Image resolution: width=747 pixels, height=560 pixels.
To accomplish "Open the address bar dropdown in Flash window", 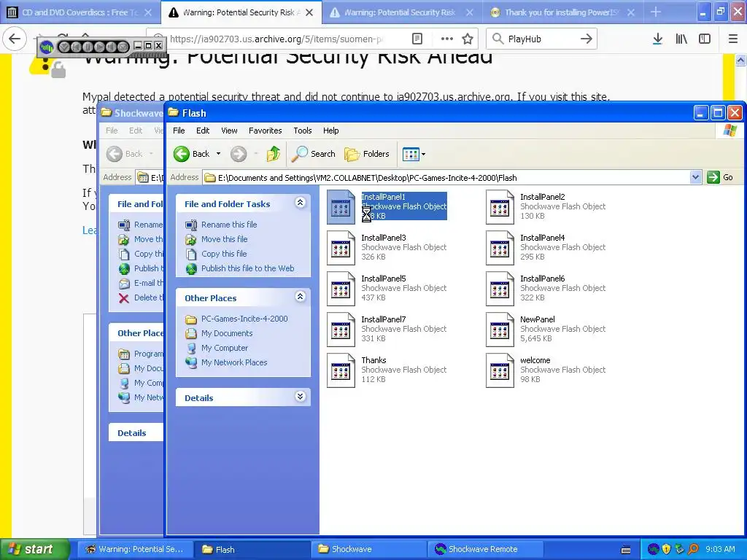I will tap(695, 178).
